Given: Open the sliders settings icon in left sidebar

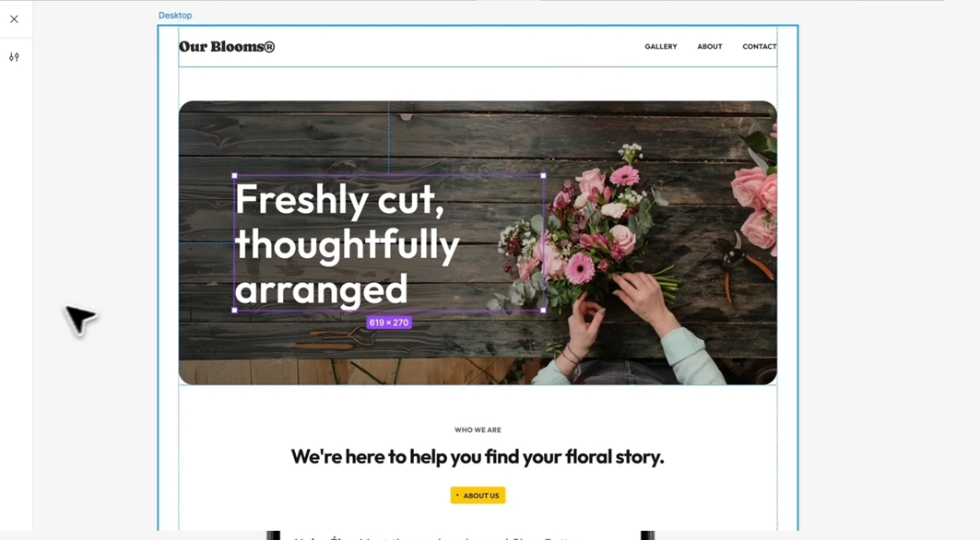Looking at the screenshot, I should 15,57.
